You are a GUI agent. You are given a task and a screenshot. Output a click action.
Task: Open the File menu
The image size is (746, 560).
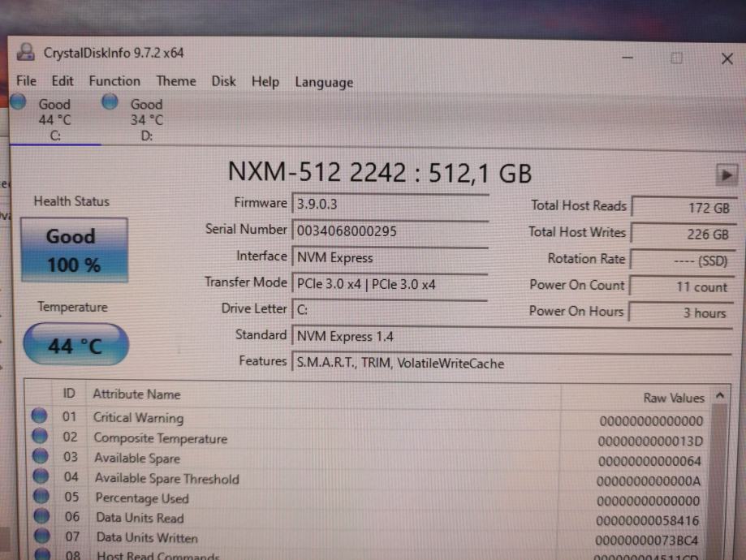point(26,81)
